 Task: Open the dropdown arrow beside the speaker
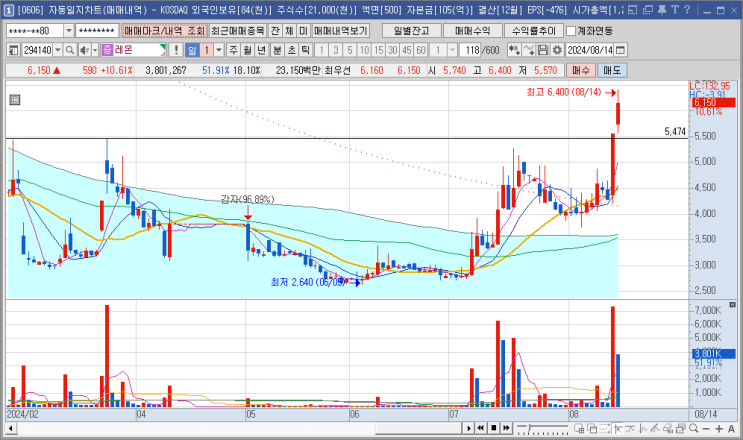[x=95, y=50]
